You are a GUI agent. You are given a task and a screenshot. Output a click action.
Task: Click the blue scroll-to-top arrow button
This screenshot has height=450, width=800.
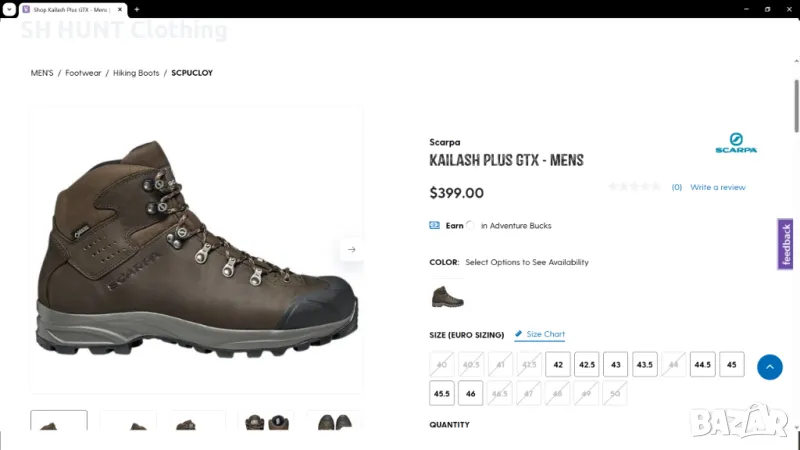[x=769, y=367]
